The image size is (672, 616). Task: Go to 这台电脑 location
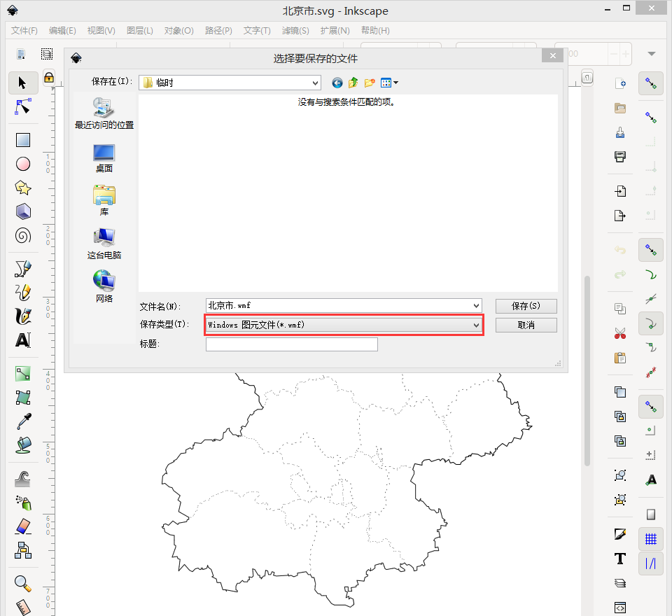104,244
